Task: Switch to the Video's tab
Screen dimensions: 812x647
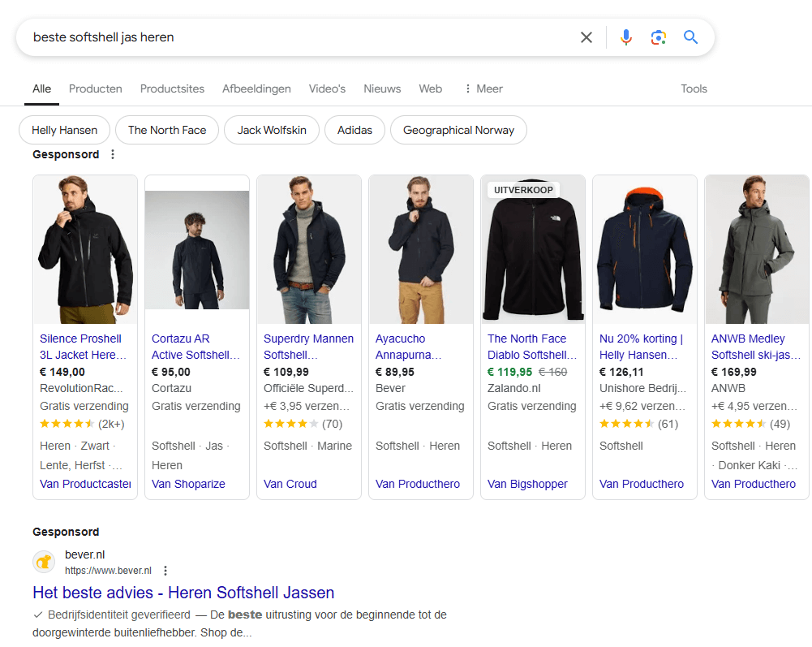Action: tap(327, 88)
